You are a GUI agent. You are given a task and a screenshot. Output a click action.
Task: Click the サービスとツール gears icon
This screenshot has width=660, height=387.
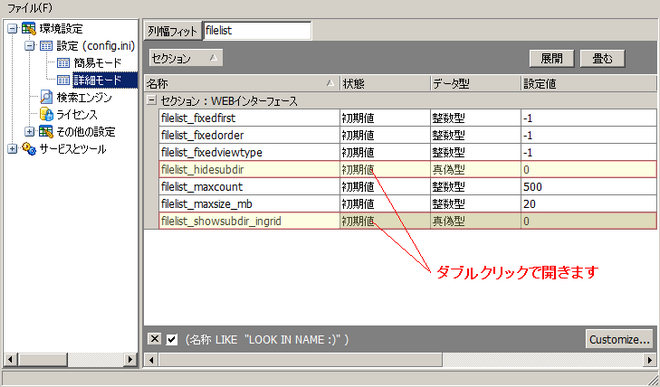coord(29,149)
